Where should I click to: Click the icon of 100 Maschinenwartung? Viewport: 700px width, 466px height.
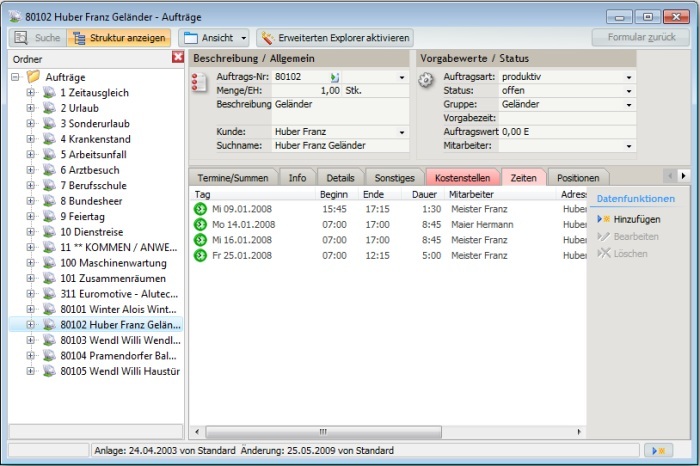[x=49, y=262]
